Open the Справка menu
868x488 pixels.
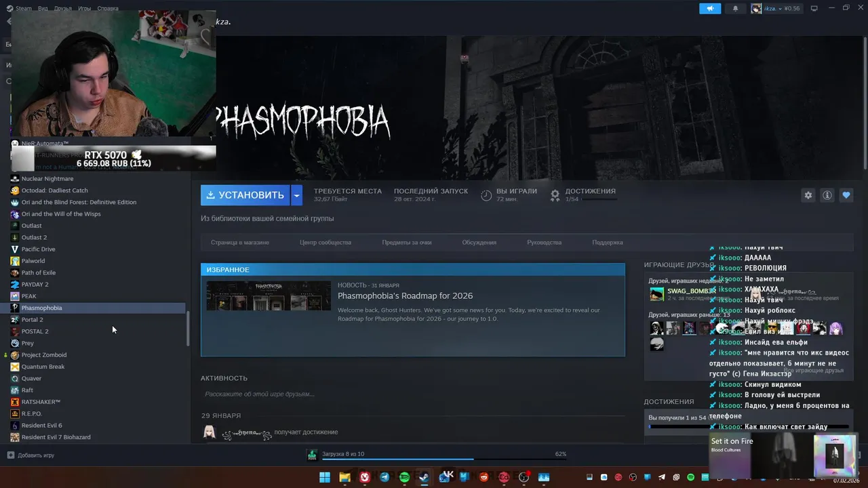108,9
